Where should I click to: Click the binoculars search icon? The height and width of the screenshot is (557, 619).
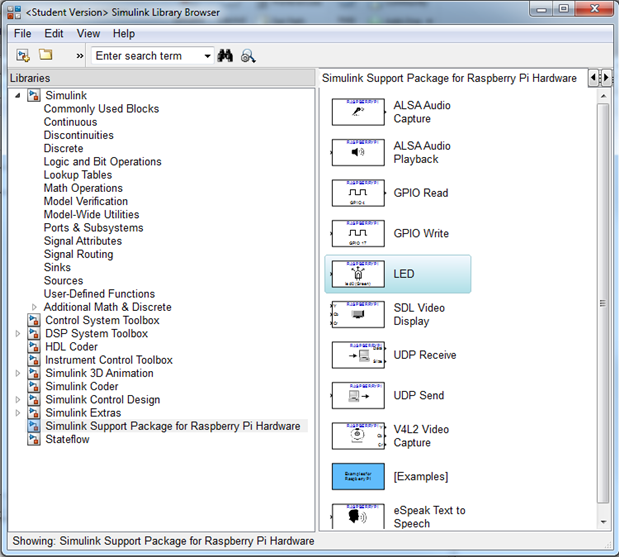(x=225, y=56)
